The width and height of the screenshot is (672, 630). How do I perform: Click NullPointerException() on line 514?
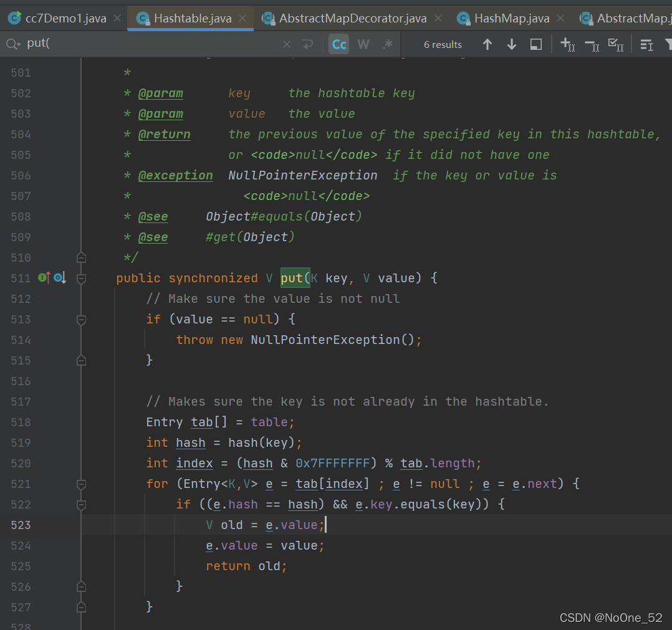click(332, 340)
